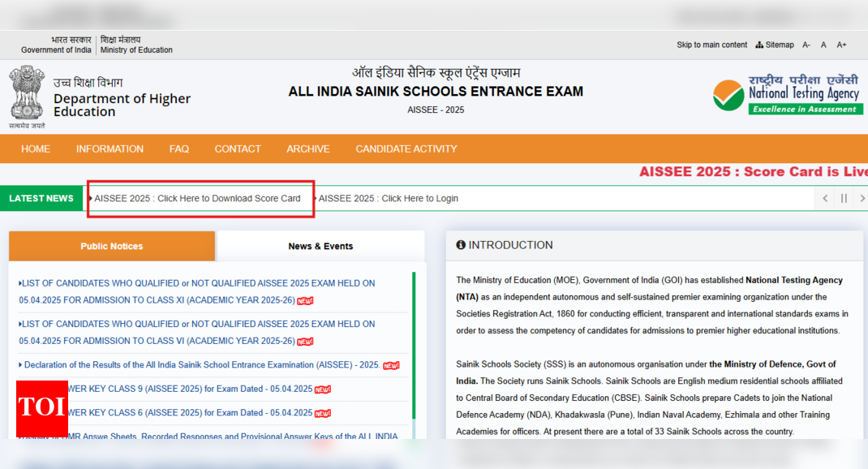Open Answer Key Class 9 notice
The image size is (868, 469).
click(x=189, y=389)
